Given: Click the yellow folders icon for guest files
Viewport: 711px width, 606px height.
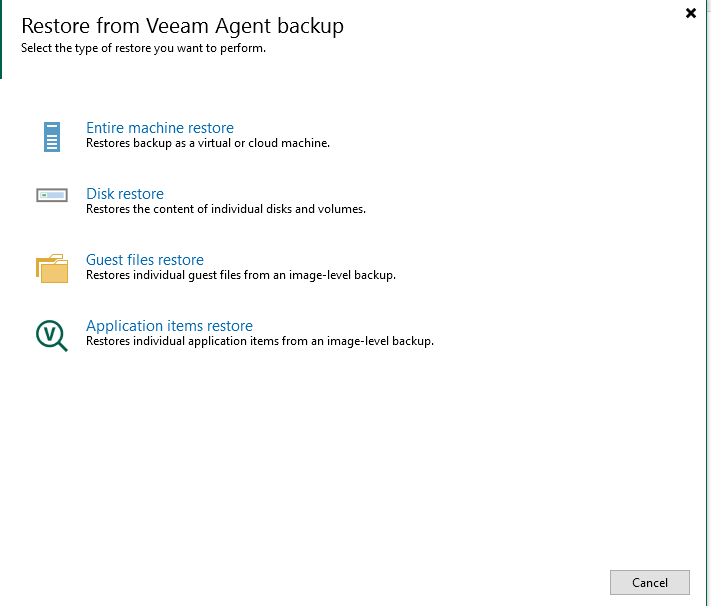Looking at the screenshot, I should [52, 267].
